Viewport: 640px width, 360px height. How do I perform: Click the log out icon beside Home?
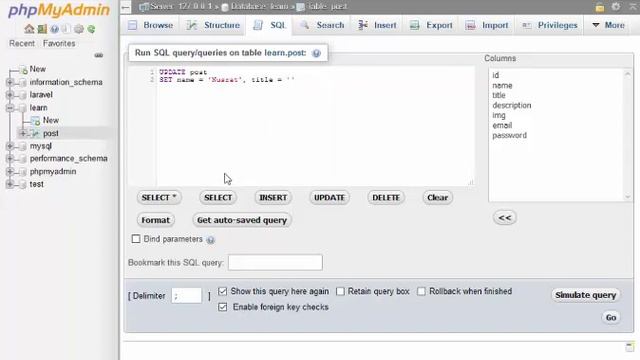pyautogui.click(x=42, y=29)
